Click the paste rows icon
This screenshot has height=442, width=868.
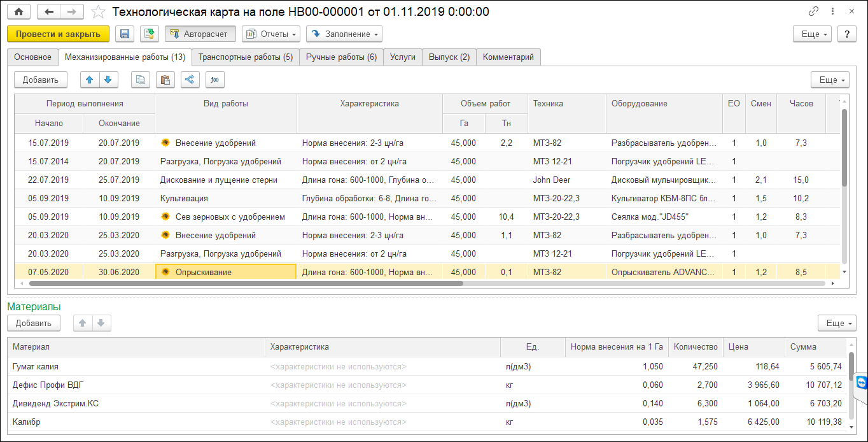[165, 80]
